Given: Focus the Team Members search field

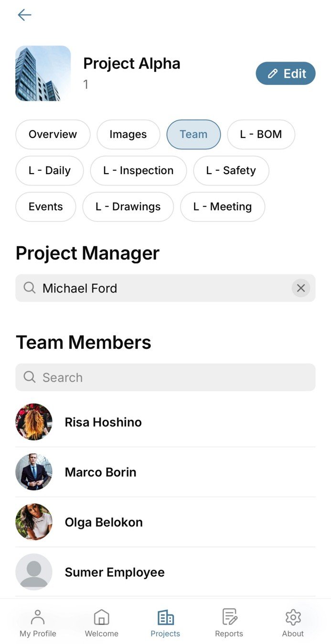Looking at the screenshot, I should pyautogui.click(x=165, y=377).
